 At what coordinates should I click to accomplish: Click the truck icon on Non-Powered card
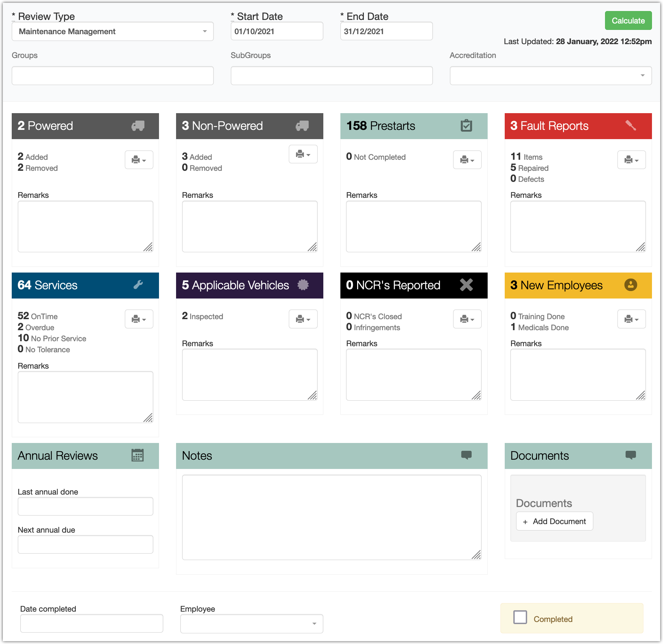(x=302, y=126)
